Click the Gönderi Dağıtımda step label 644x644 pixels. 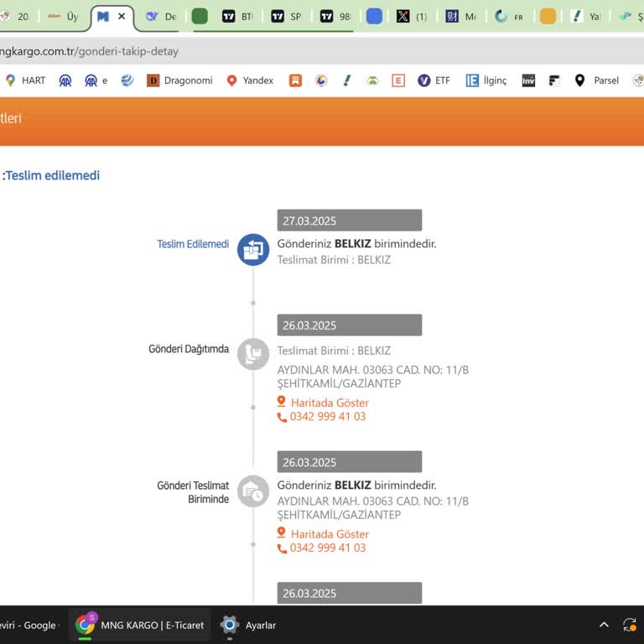(x=189, y=349)
